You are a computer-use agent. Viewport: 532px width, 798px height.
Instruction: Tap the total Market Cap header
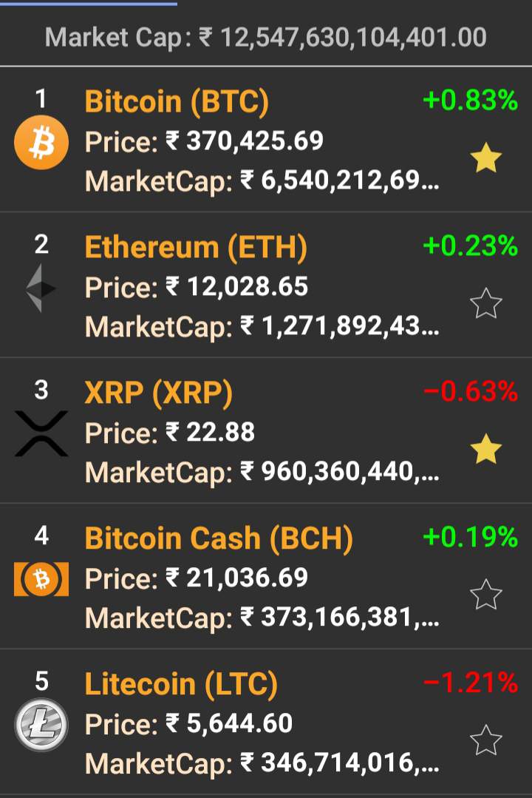(x=266, y=37)
